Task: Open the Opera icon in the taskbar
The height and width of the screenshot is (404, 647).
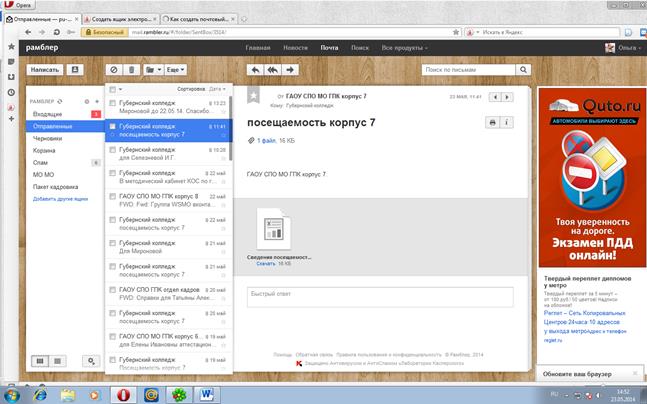Action: [123, 395]
